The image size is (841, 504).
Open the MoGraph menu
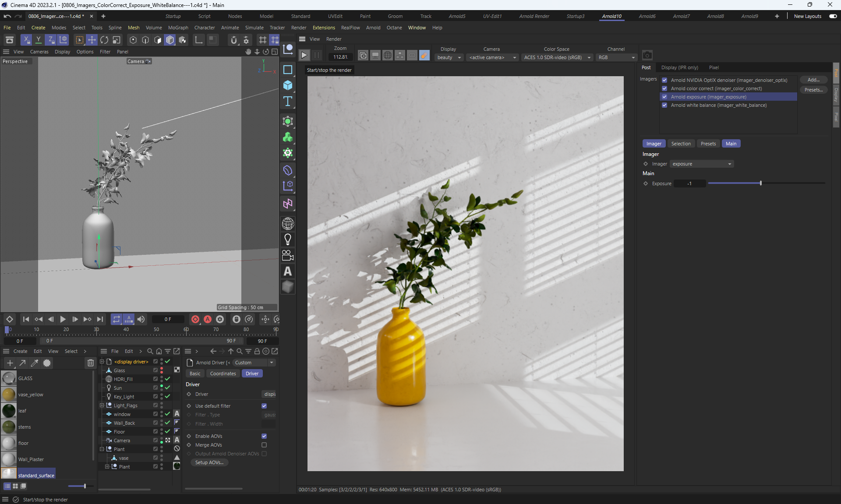[x=178, y=28]
